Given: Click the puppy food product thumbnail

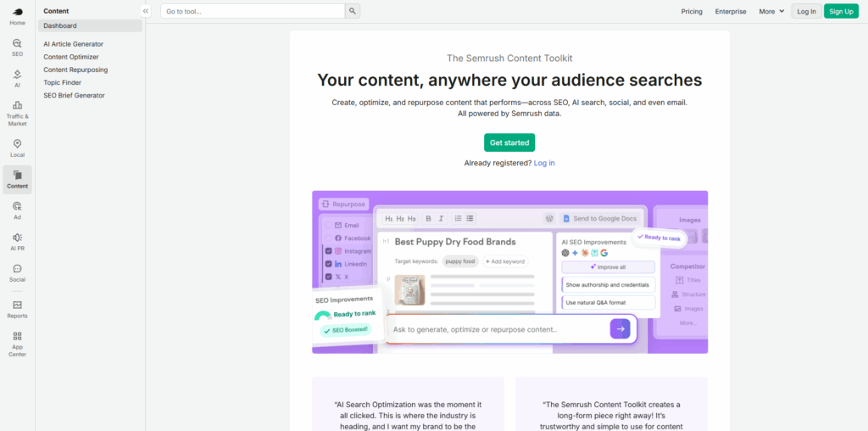Looking at the screenshot, I should [x=409, y=289].
